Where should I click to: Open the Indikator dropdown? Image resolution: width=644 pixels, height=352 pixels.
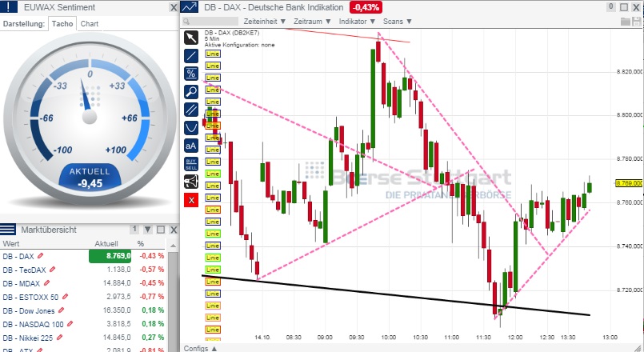coord(357,22)
